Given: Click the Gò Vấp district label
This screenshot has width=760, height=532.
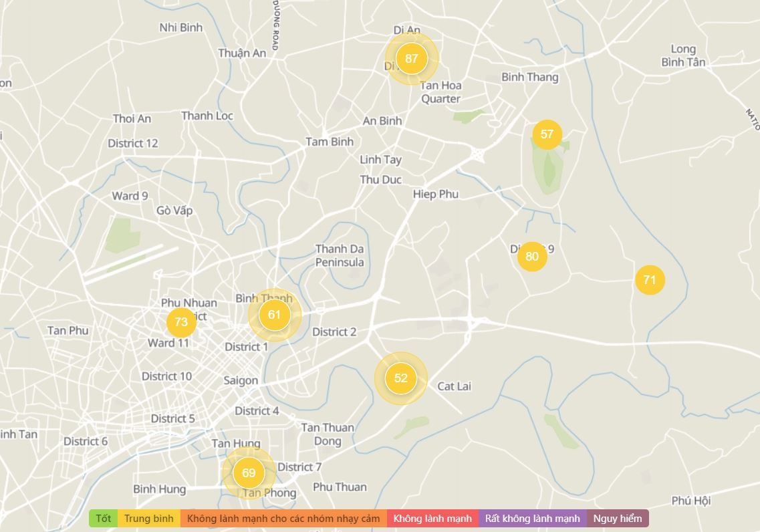Looking at the screenshot, I should click(174, 211).
